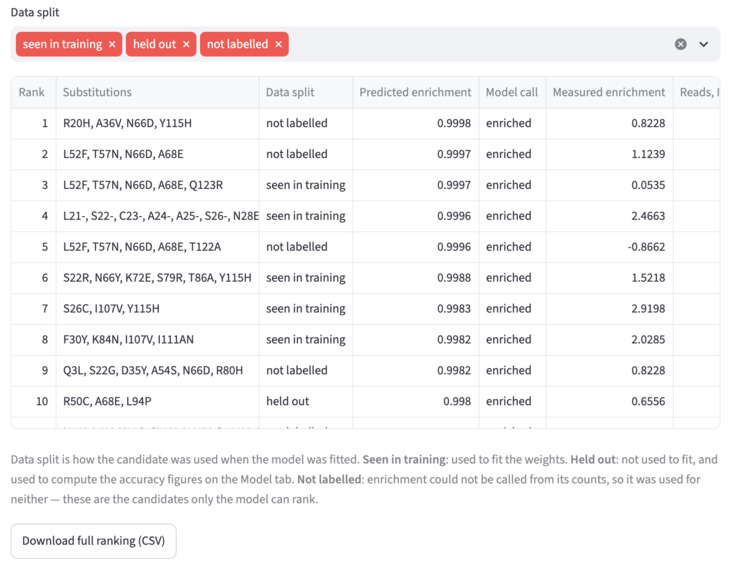Select measured enrichment value 2.4663
This screenshot has height=573, width=732.
click(x=610, y=216)
